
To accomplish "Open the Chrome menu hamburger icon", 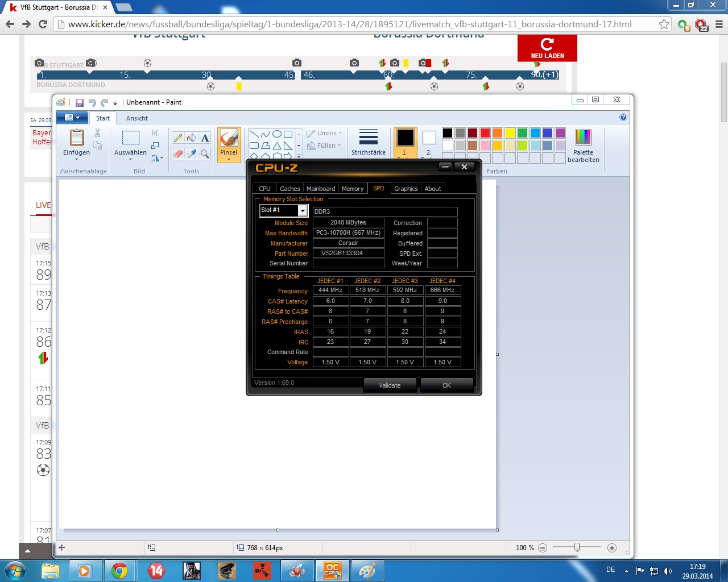I will coord(719,24).
